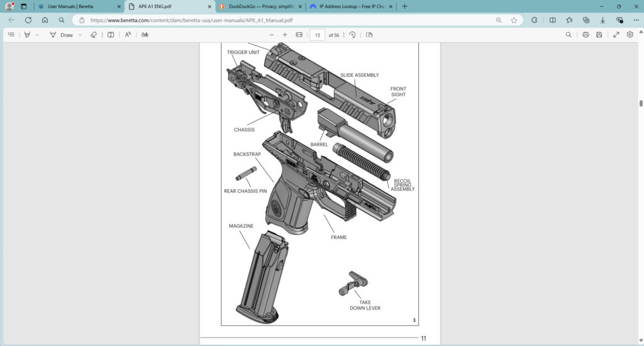The image size is (644, 346).
Task: Go back to the previous page
Action: point(11,20)
